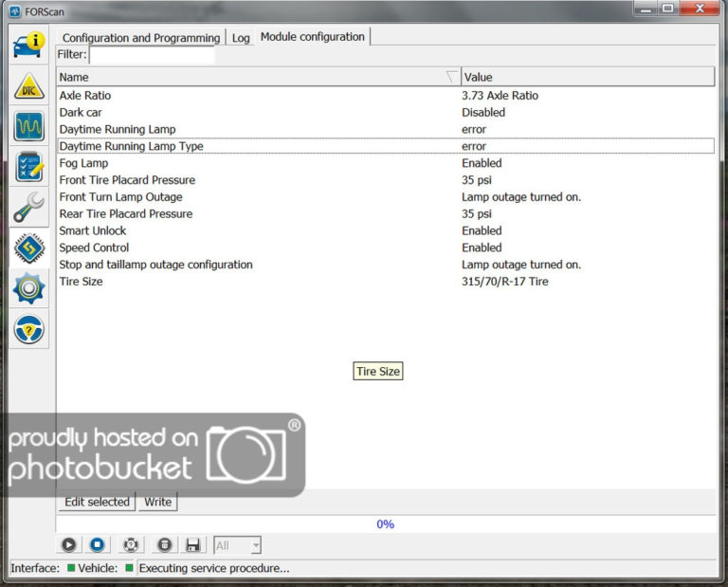The image size is (728, 587).
Task: Click the 3.73 Axle Ratio value
Action: (500, 95)
